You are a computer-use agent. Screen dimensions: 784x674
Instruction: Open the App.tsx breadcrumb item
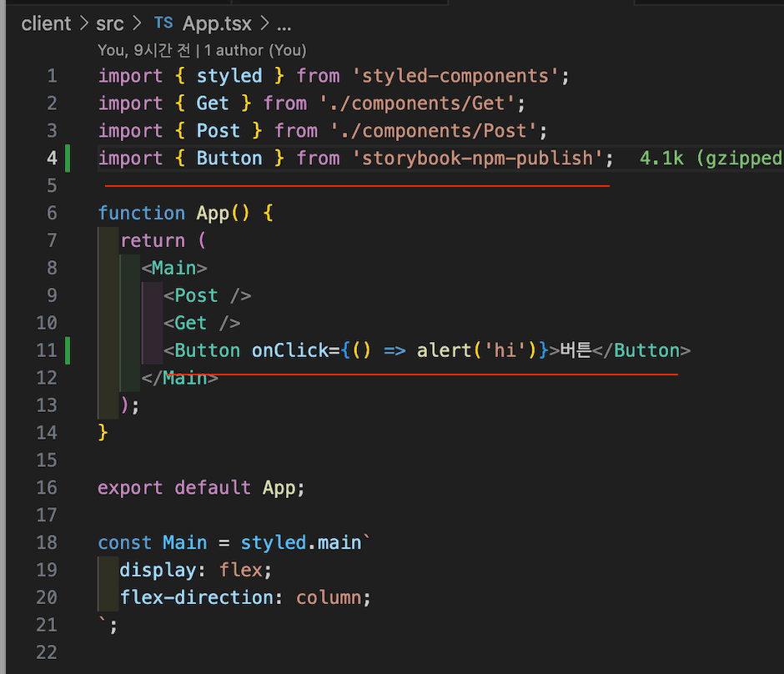(x=216, y=23)
